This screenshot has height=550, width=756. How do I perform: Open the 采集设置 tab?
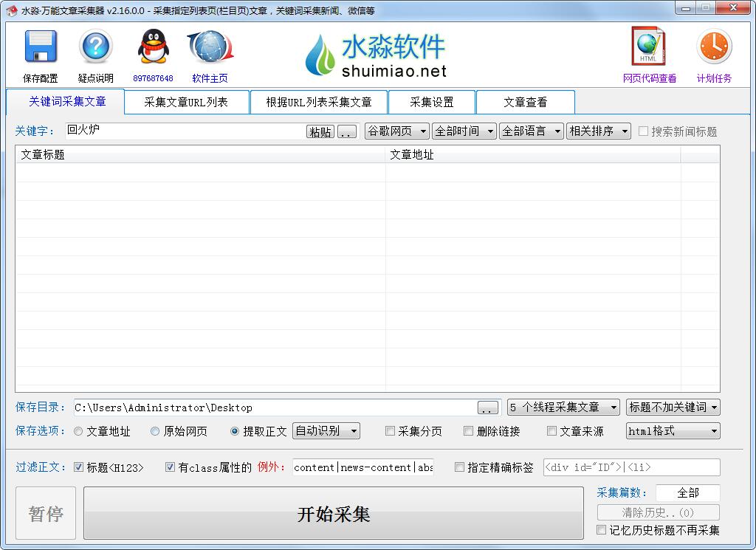(432, 102)
